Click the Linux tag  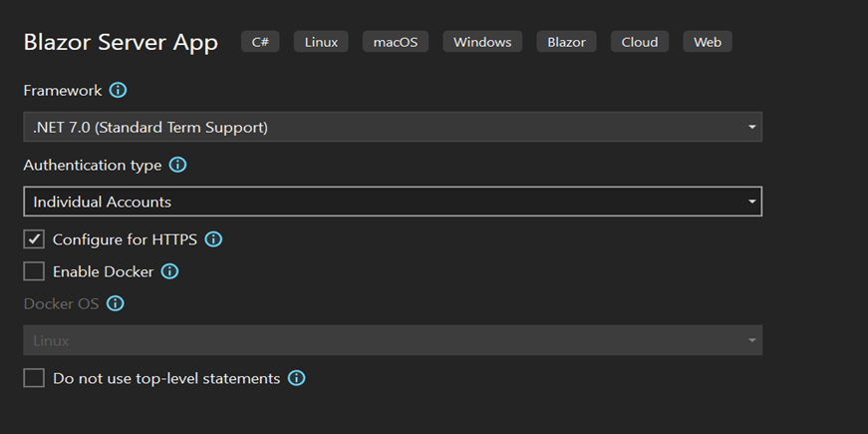(321, 42)
